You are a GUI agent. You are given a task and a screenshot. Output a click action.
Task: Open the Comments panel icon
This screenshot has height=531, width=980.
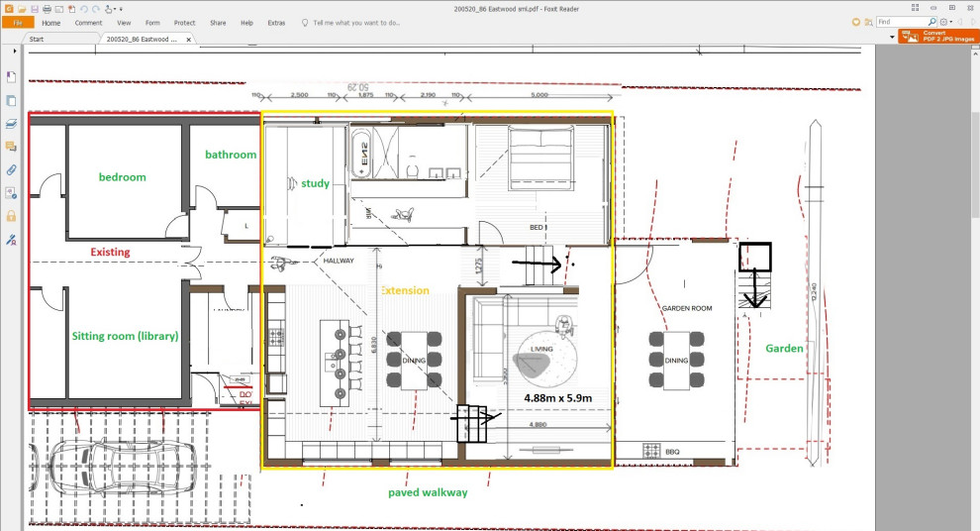click(11, 147)
